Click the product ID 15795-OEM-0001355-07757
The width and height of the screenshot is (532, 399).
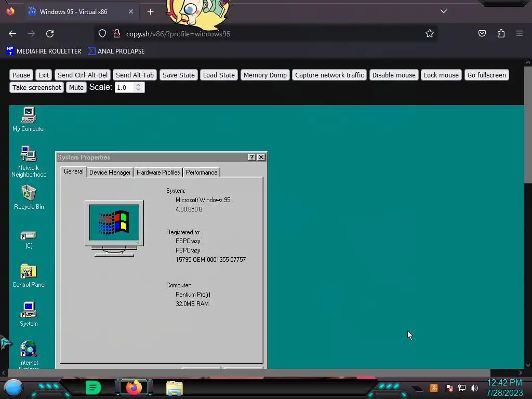pos(211,260)
